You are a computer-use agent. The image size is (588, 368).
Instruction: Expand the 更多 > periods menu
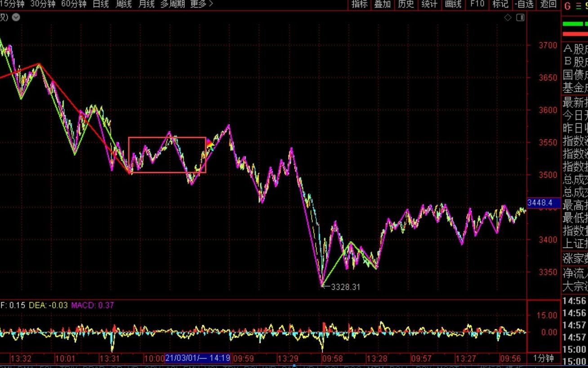pos(202,4)
